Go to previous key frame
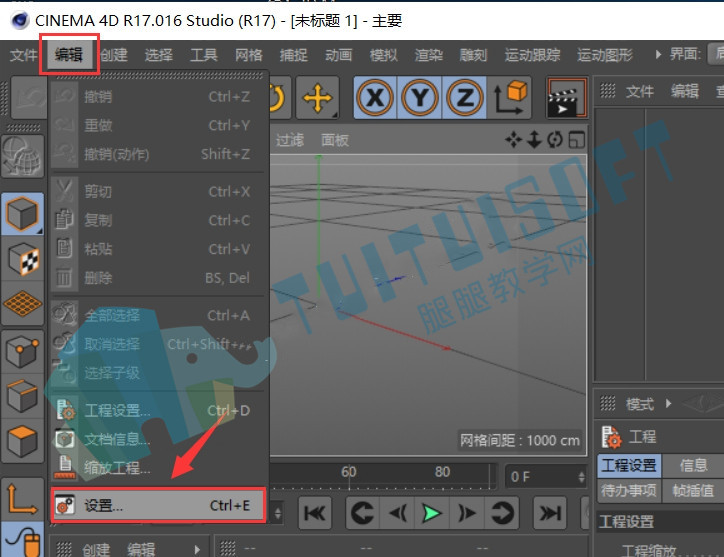 click(x=362, y=513)
